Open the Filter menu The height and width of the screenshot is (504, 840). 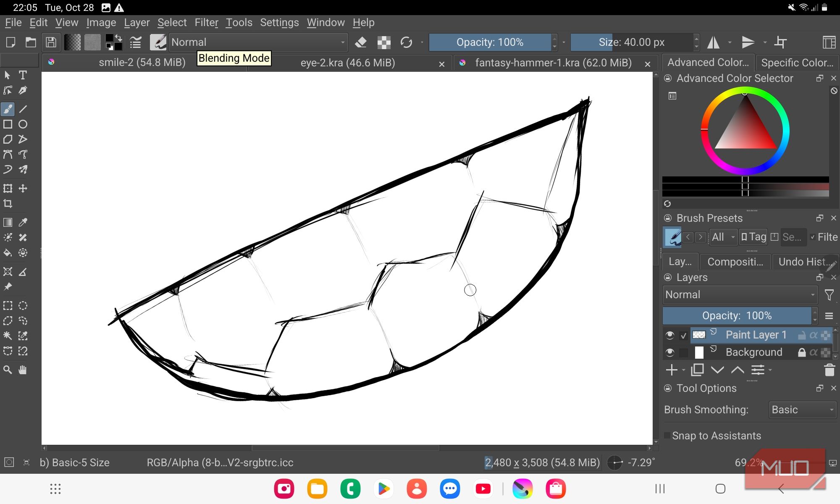tap(206, 23)
